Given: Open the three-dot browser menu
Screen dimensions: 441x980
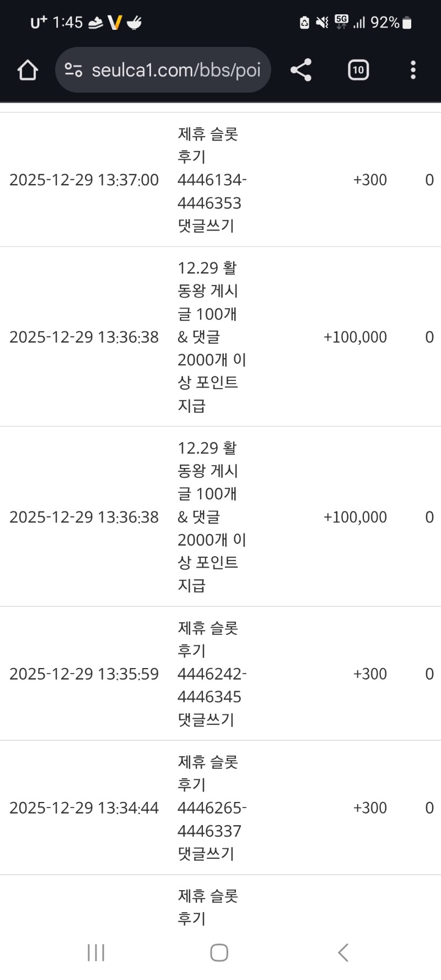Looking at the screenshot, I should click(413, 70).
